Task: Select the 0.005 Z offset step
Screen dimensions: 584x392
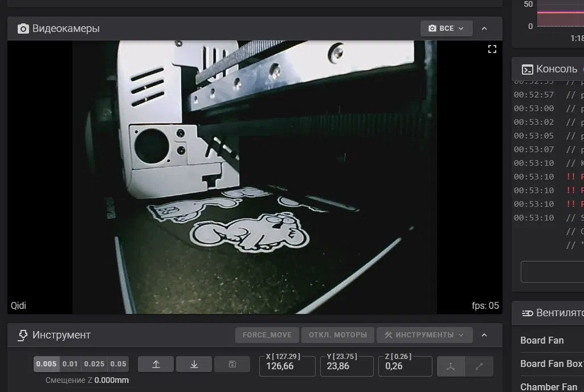Action: 46,364
